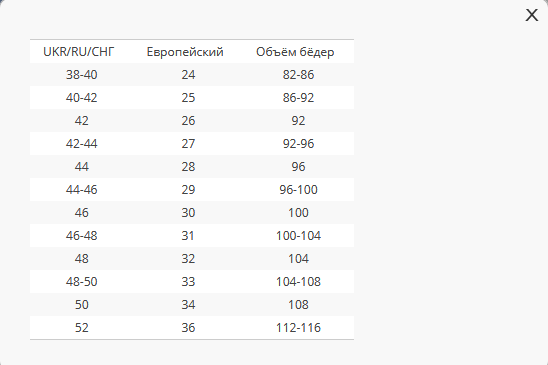Click hip measurement 82-86 cell
Image resolution: width=548 pixels, height=365 pixels.
pos(298,74)
